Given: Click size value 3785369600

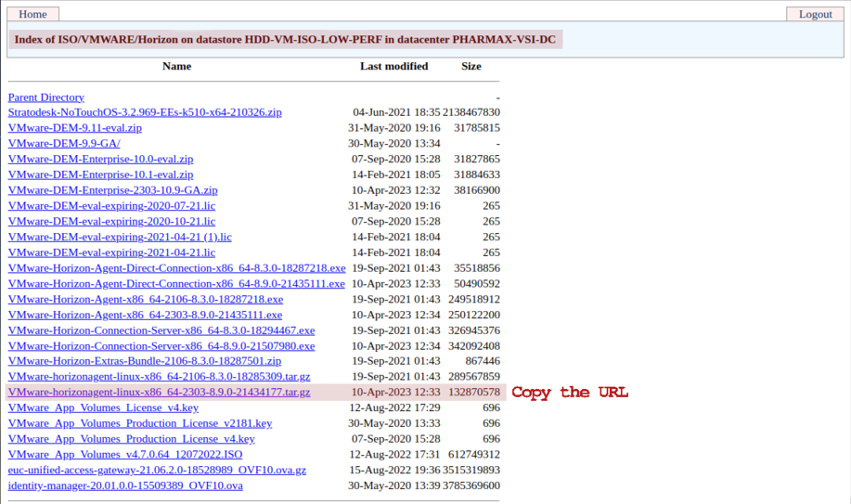Looking at the screenshot, I should point(471,485).
